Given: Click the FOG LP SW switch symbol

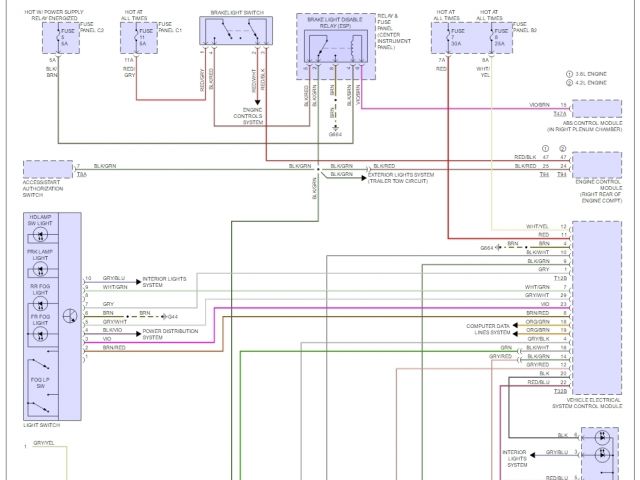Looking at the screenshot, I should (40, 388).
